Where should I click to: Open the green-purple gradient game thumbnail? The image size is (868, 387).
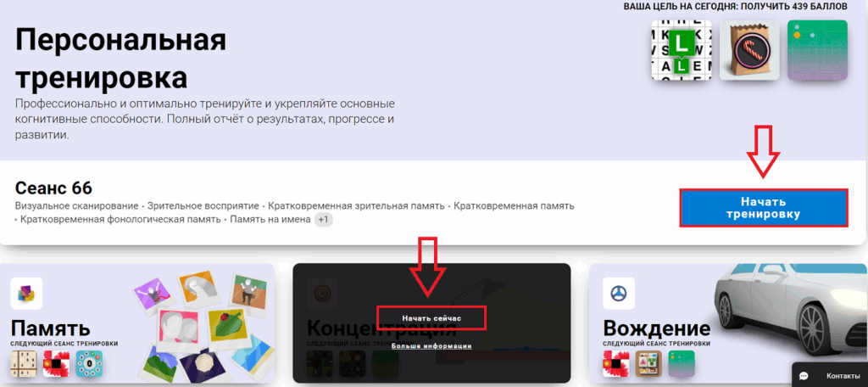tap(818, 50)
